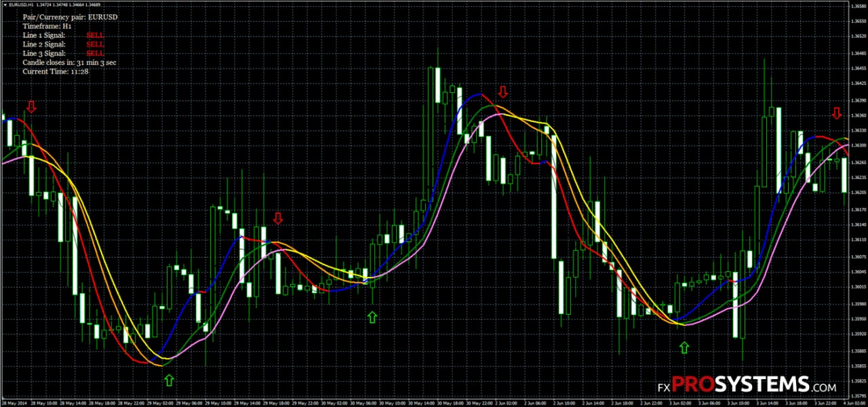Select green buy arrow below 3 Jun 02:00
The height and width of the screenshot is (407, 868).
tap(684, 347)
